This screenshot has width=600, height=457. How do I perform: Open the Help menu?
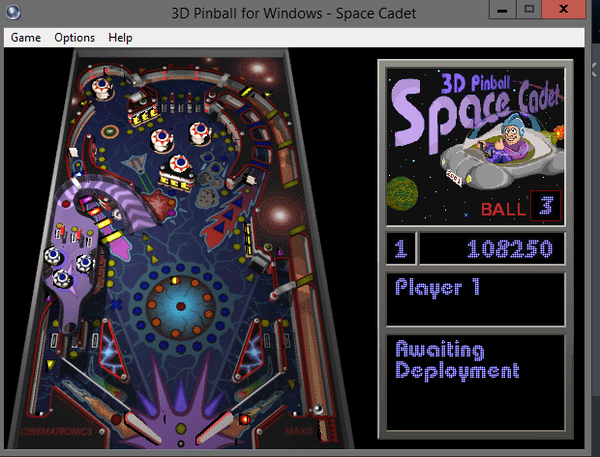coord(120,38)
